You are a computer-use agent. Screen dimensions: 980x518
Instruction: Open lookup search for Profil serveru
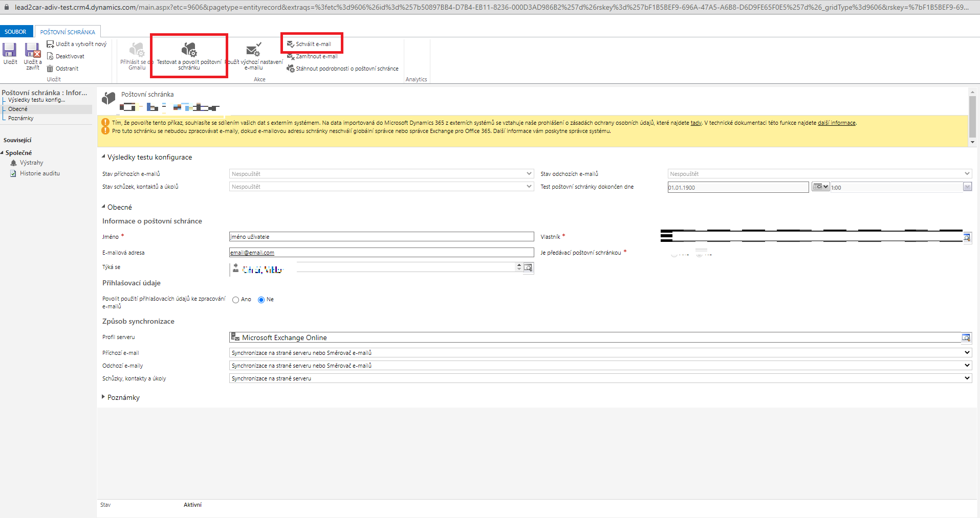coord(966,337)
